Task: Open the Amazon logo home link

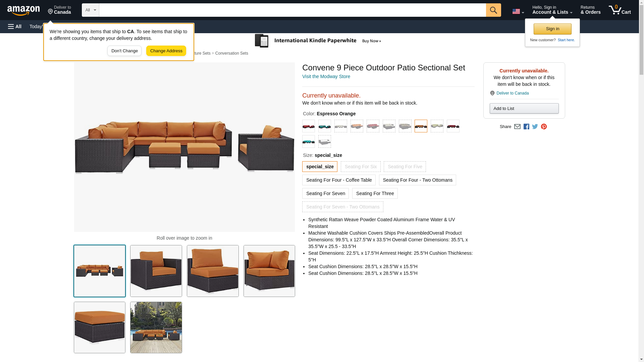Action: [23, 11]
